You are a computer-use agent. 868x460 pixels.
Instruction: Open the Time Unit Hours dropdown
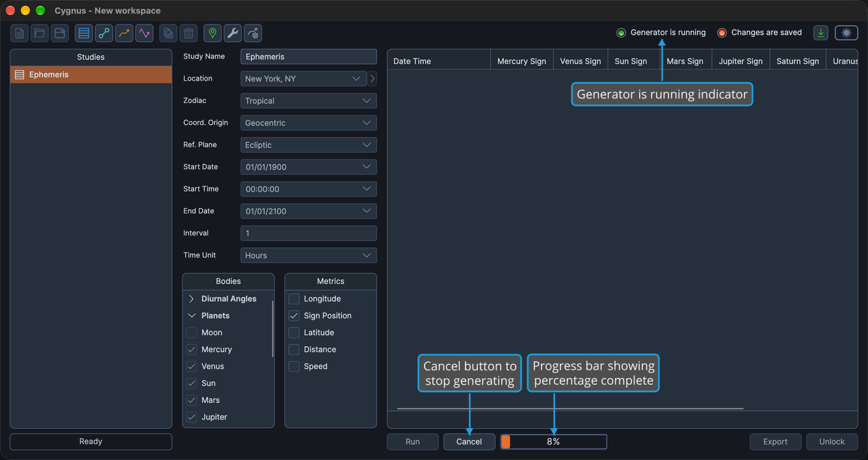[x=309, y=255]
